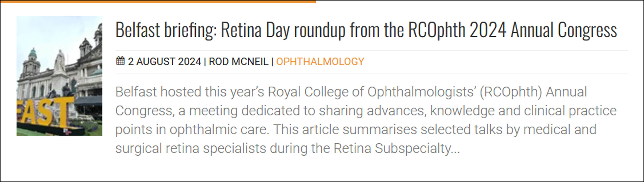Select the OPHTHALMOLOGY category link
Image resolution: width=644 pixels, height=182 pixels.
(x=320, y=61)
